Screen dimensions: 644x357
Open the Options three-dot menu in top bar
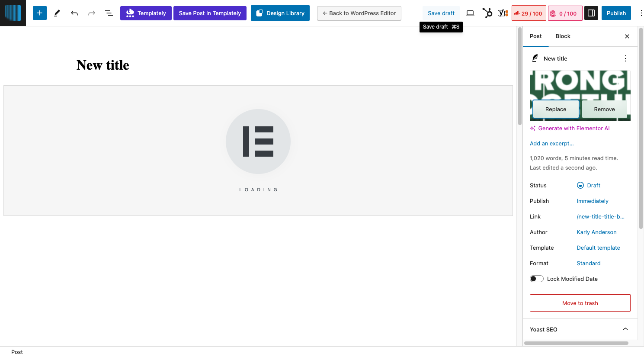pyautogui.click(x=641, y=13)
